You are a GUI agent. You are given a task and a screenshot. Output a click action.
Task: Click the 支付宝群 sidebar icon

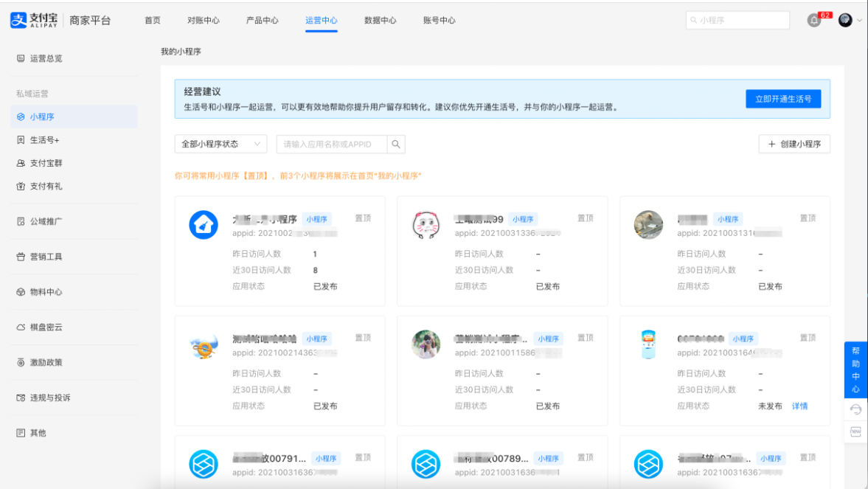(x=21, y=164)
